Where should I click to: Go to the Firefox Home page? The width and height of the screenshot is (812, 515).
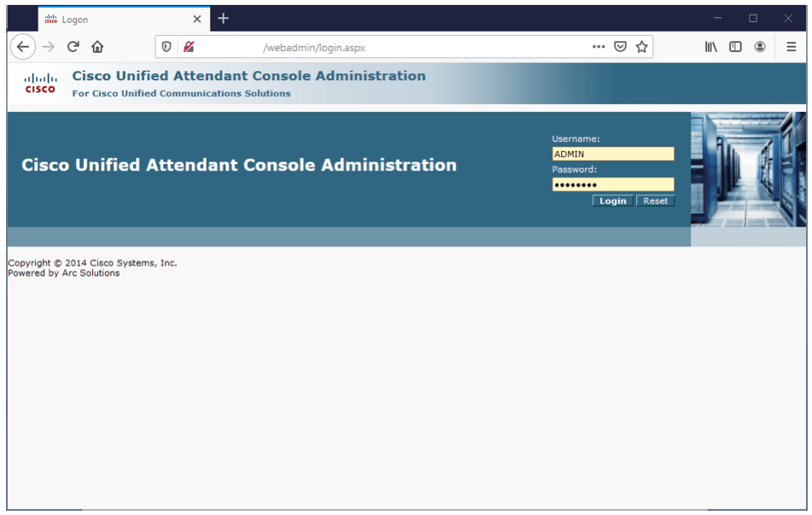coord(97,47)
